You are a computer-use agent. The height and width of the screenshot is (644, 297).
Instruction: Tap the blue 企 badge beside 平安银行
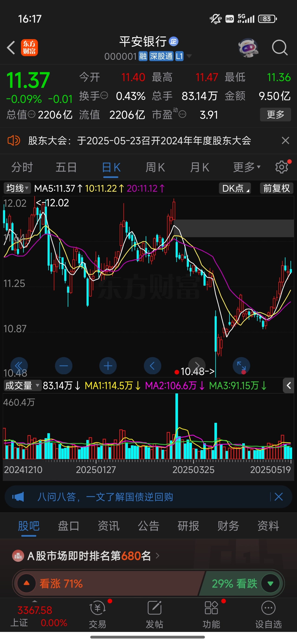click(x=174, y=41)
